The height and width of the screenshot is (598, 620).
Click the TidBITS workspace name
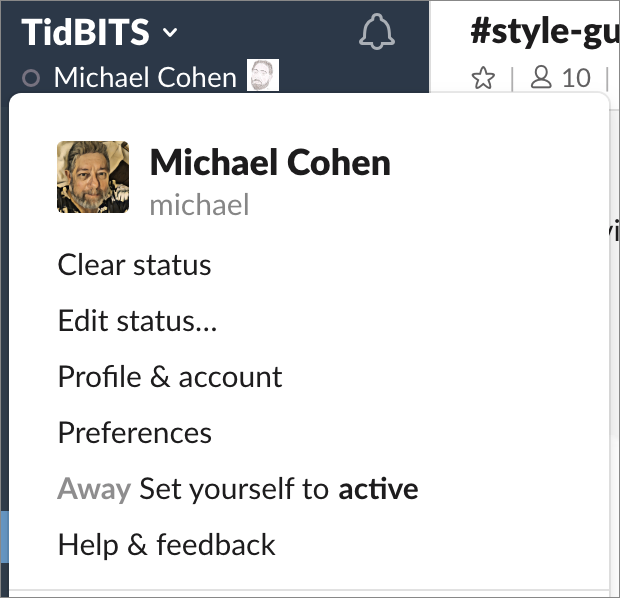[x=85, y=32]
